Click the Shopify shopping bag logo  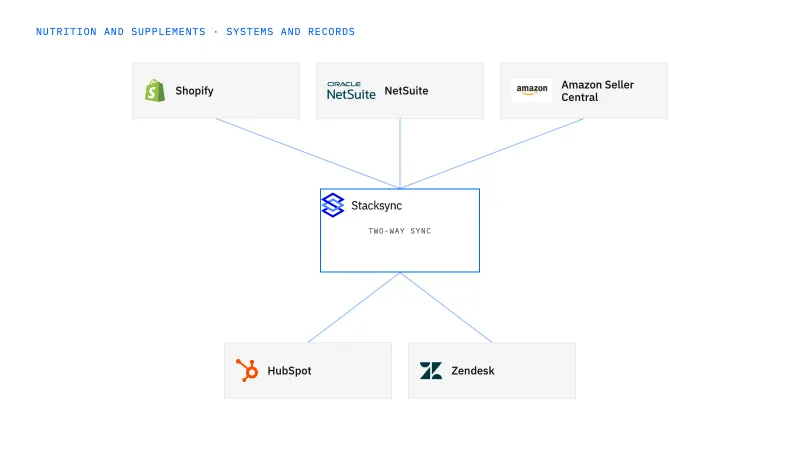point(155,91)
